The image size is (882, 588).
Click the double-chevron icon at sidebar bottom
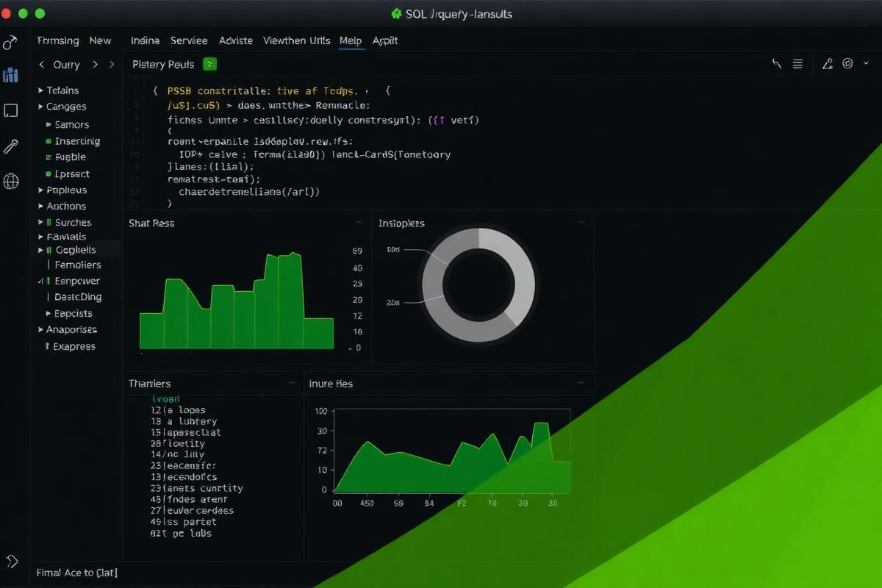(12, 562)
